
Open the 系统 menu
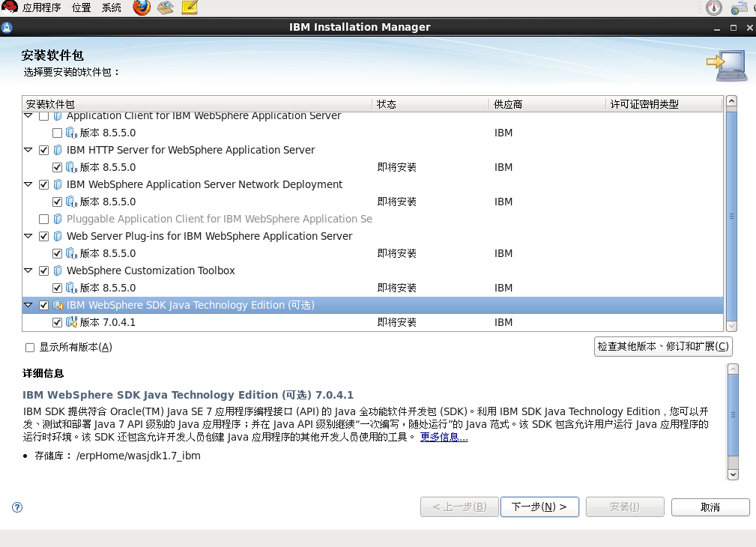(x=112, y=7)
